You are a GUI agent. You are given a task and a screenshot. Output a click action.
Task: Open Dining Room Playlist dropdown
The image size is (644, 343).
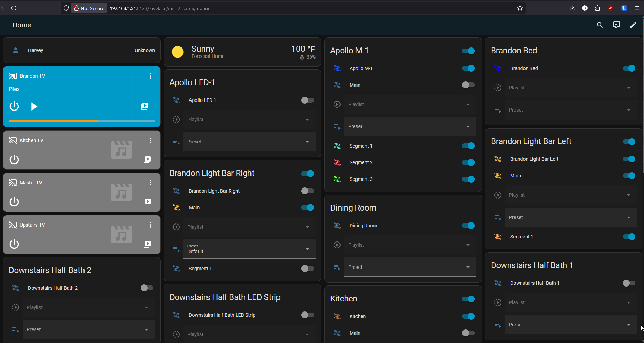410,245
